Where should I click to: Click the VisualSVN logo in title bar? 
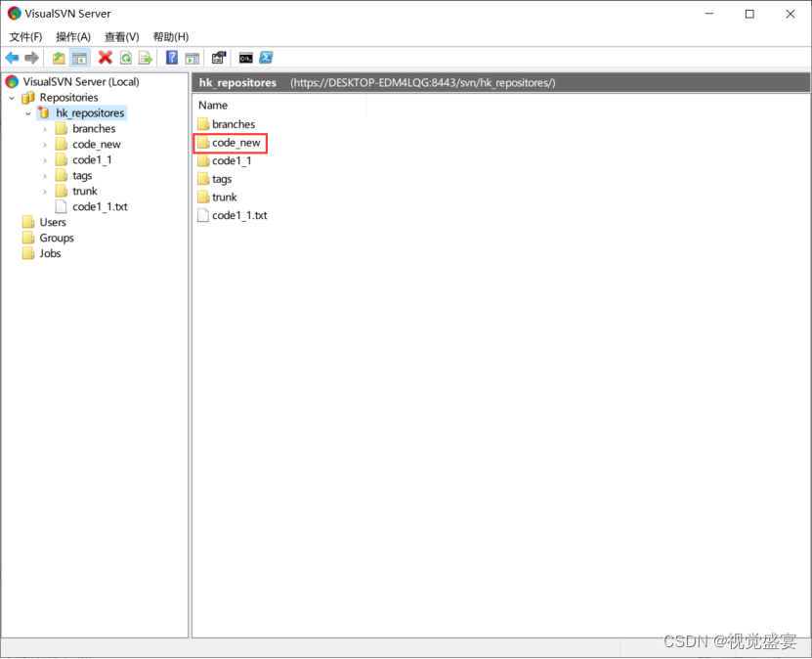click(14, 14)
